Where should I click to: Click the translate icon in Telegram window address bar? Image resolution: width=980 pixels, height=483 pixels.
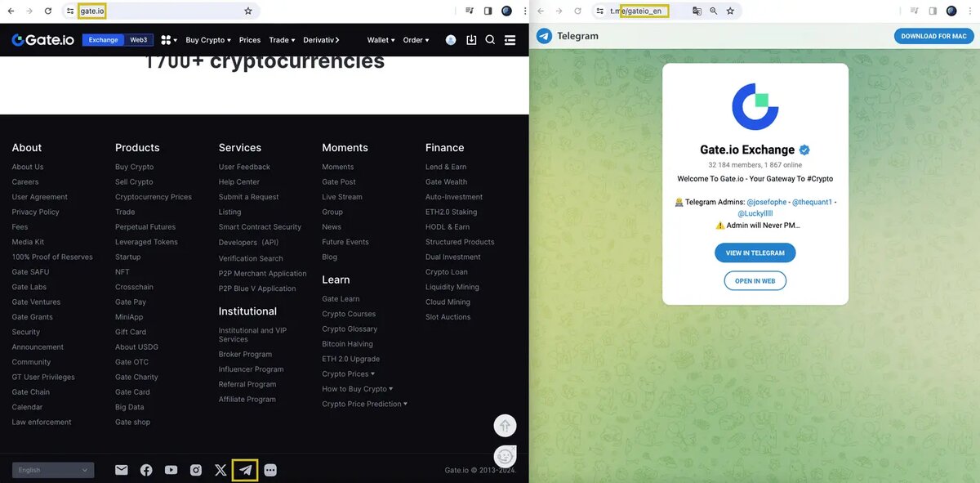(x=697, y=11)
